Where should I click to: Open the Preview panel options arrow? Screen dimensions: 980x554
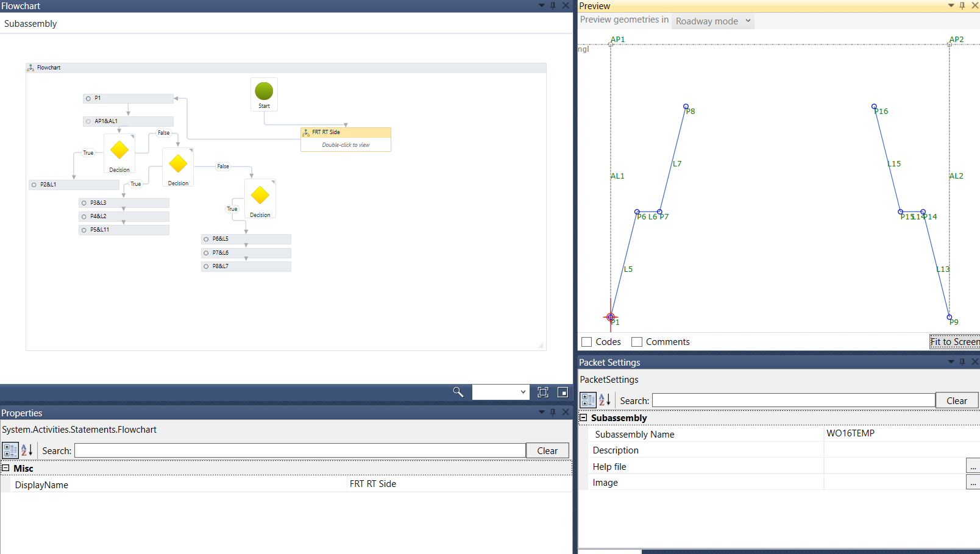[951, 5]
